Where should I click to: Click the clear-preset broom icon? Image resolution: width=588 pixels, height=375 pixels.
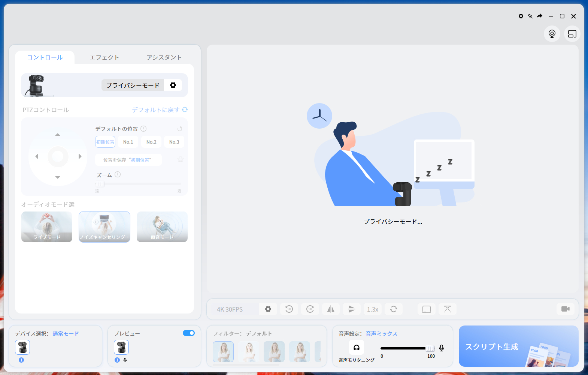pyautogui.click(x=181, y=159)
